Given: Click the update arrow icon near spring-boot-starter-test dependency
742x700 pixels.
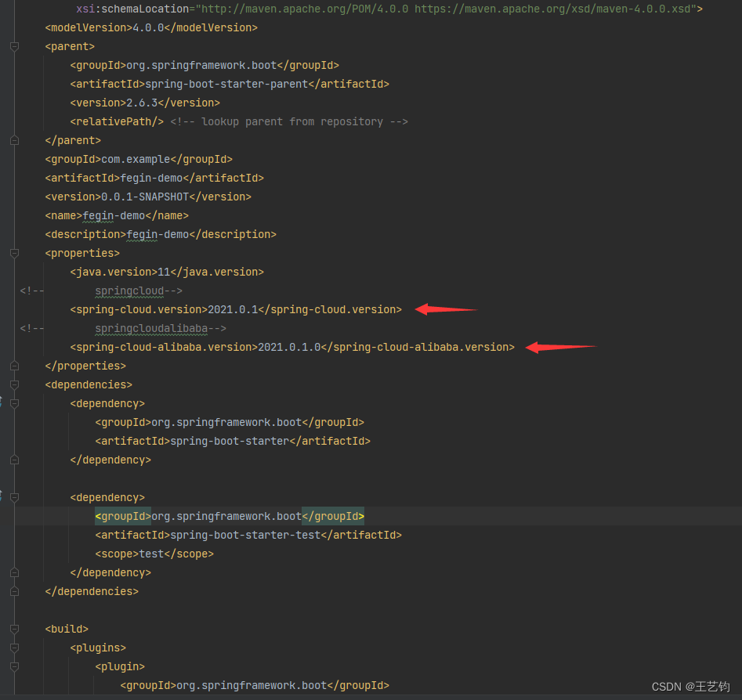Looking at the screenshot, I should click(x=3, y=496).
